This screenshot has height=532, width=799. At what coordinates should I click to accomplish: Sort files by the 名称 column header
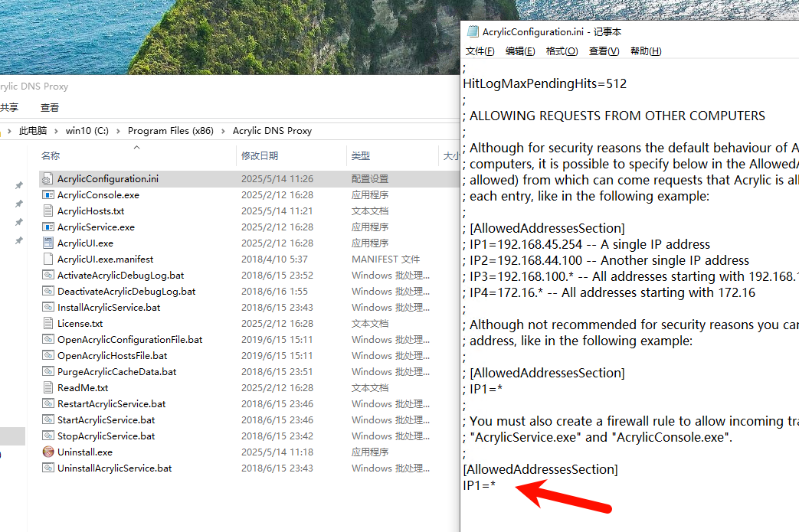pyautogui.click(x=51, y=156)
